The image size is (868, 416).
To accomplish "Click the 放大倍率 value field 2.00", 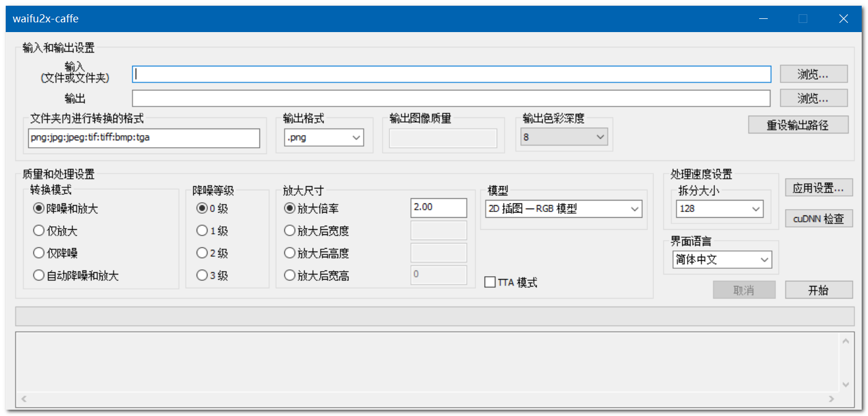I will (x=439, y=207).
